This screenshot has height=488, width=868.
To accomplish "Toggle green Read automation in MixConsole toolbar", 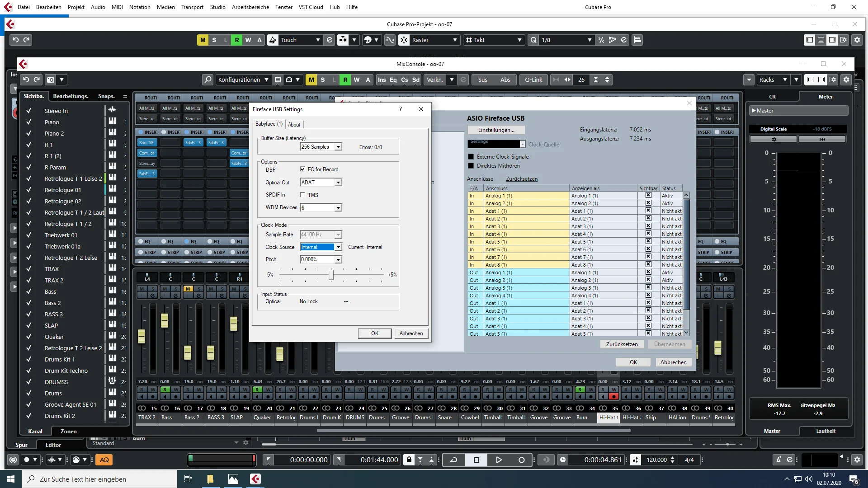I will click(x=345, y=80).
